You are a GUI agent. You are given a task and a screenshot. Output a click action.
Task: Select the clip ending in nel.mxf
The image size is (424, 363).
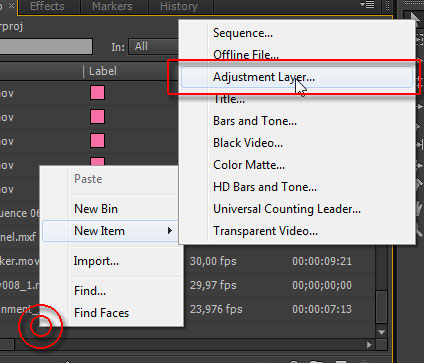pos(18,237)
